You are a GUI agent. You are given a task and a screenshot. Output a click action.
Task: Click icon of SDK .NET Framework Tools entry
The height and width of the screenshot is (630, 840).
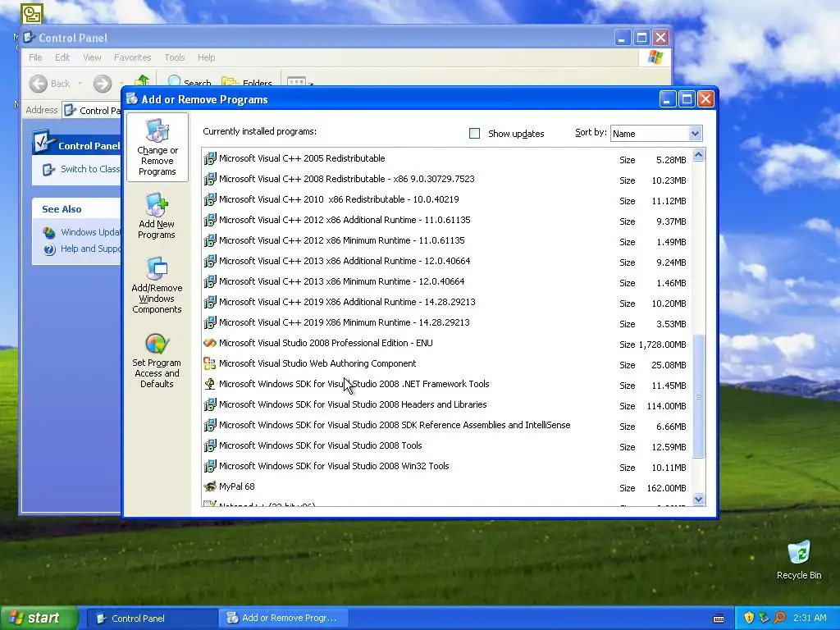click(209, 384)
